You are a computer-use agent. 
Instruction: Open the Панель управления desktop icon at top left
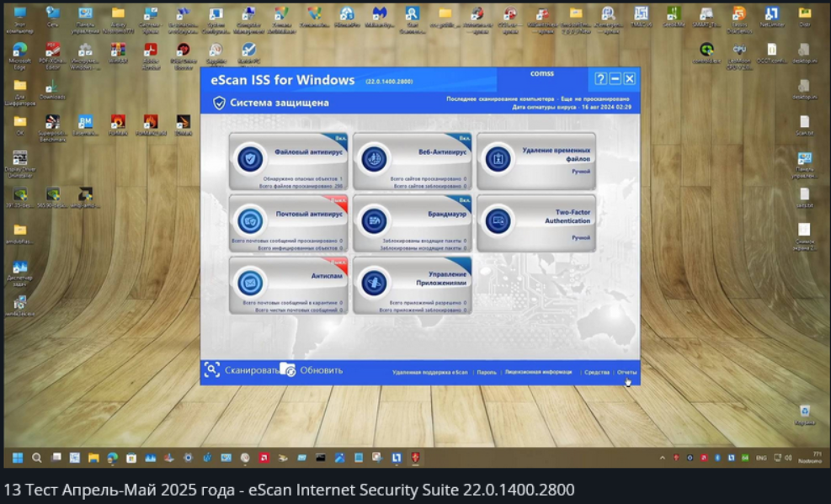(85, 13)
